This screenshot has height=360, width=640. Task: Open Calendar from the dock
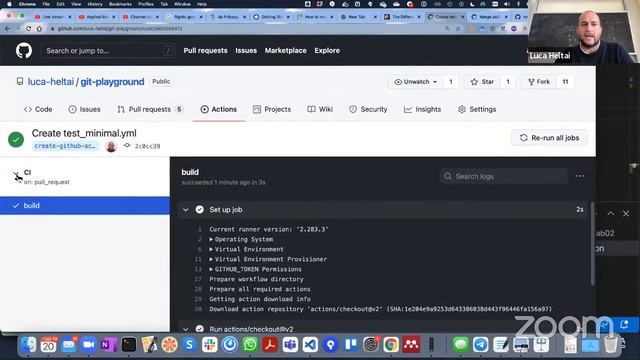[x=48, y=345]
